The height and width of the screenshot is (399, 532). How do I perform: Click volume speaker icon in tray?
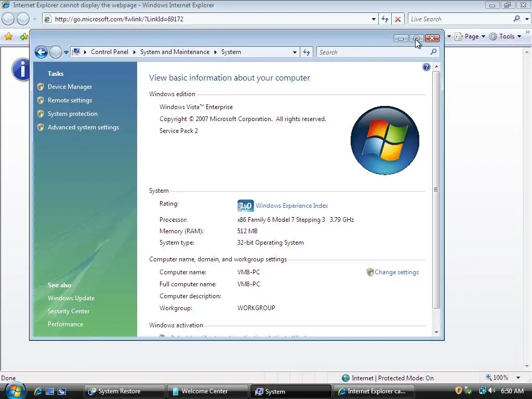491,391
